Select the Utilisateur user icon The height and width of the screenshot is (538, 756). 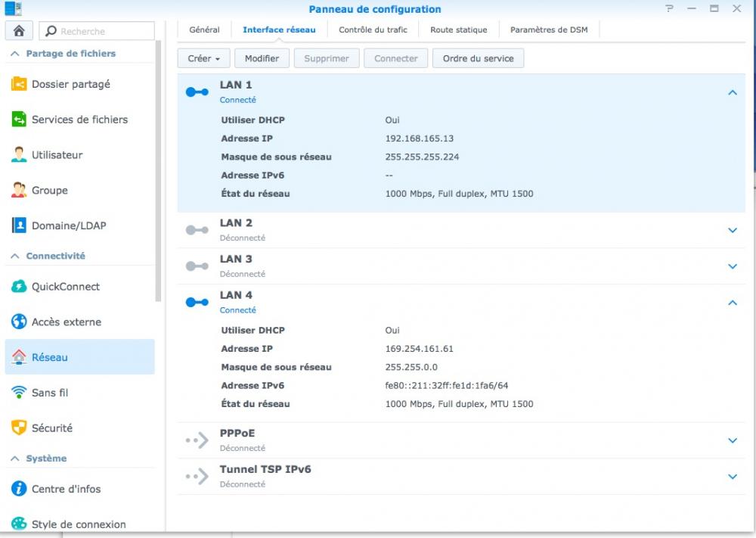[19, 155]
